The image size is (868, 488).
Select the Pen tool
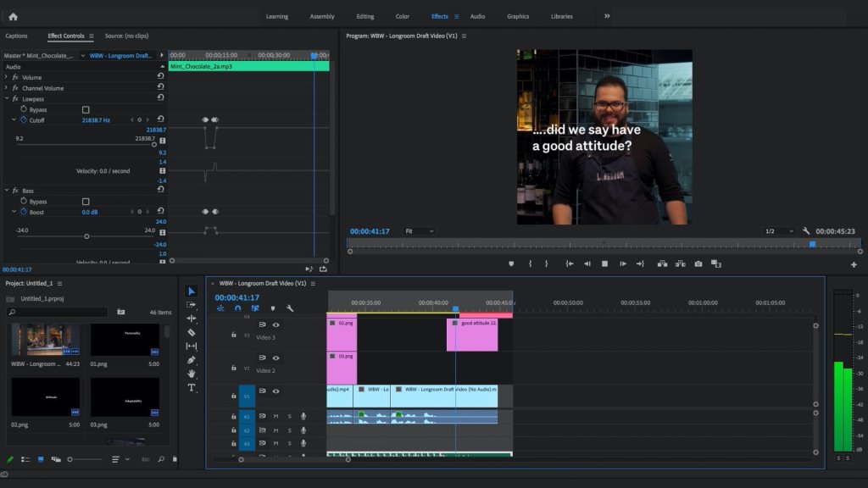[191, 359]
